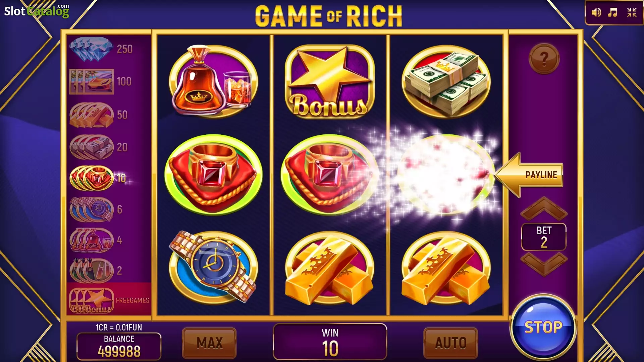The width and height of the screenshot is (644, 362).
Task: Click the wristwatch symbol on first reel
Action: click(x=213, y=267)
